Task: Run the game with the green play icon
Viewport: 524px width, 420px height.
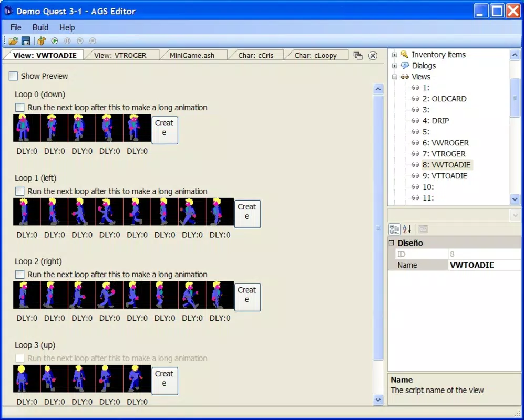Action: pyautogui.click(x=55, y=41)
